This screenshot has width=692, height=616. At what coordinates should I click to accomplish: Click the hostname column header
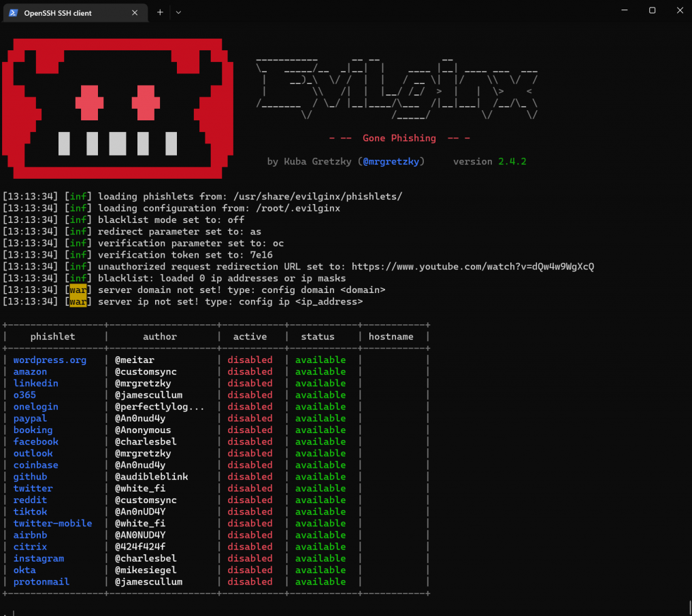pos(391,337)
